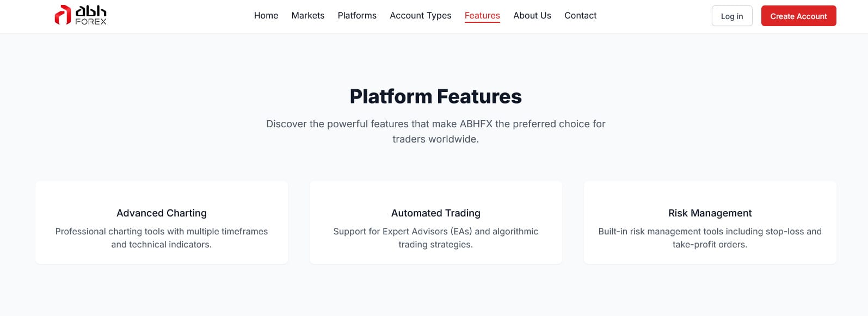Image resolution: width=868 pixels, height=316 pixels.
Task: Select the Advanced Charting card title
Action: click(x=162, y=213)
